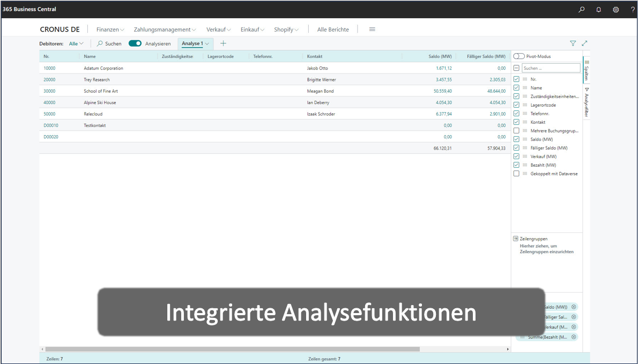638x364 pixels.
Task: Switch to the Spalten side tab
Action: [587, 70]
